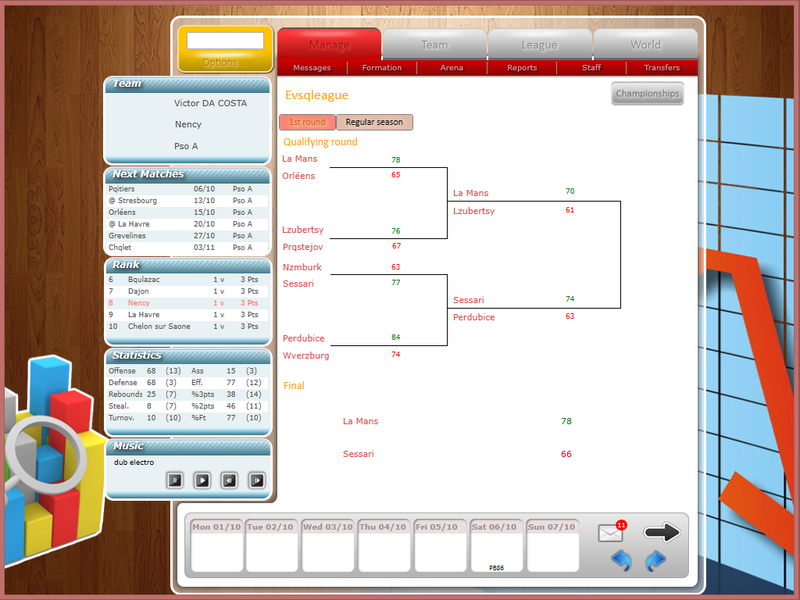This screenshot has height=600, width=800.
Task: Click the yellow Options button
Action: pyautogui.click(x=225, y=62)
